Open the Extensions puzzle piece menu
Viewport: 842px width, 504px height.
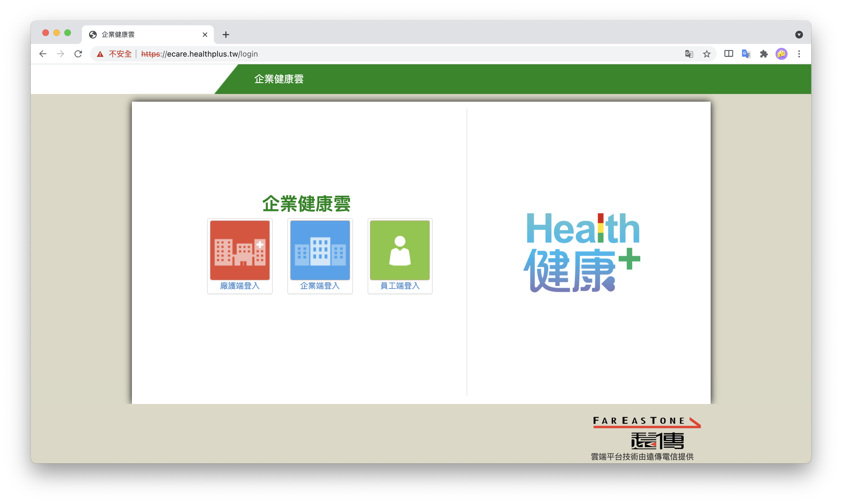764,54
